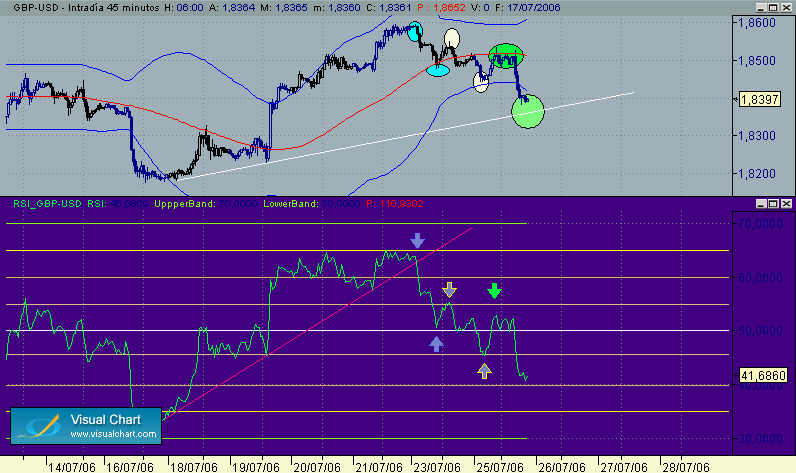
Task: Select the 1,8500 price axis label
Action: (x=756, y=60)
